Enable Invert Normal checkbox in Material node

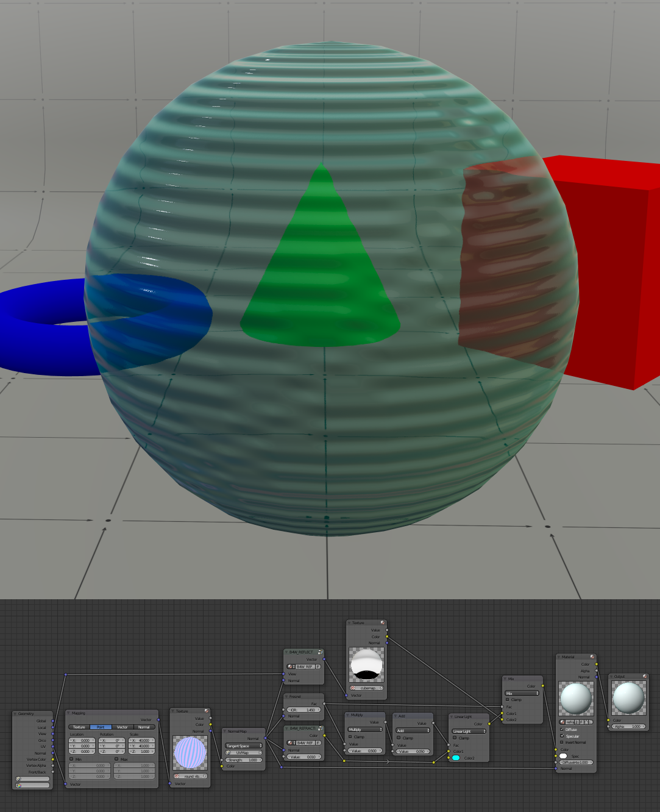(562, 743)
